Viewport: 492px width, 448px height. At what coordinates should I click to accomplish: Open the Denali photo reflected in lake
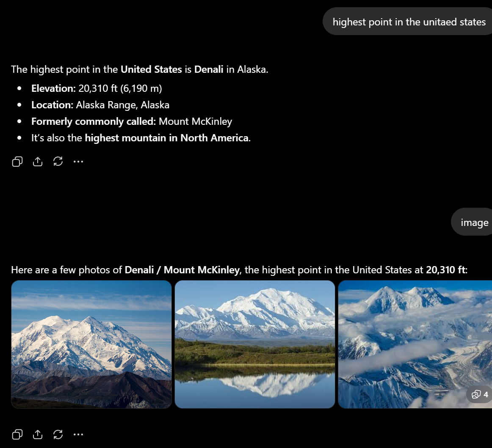255,344
